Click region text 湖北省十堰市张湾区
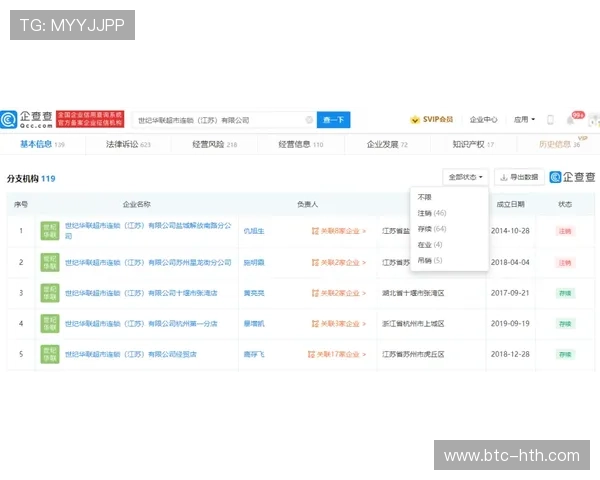Viewport: 600px width, 480px height. pos(413,293)
